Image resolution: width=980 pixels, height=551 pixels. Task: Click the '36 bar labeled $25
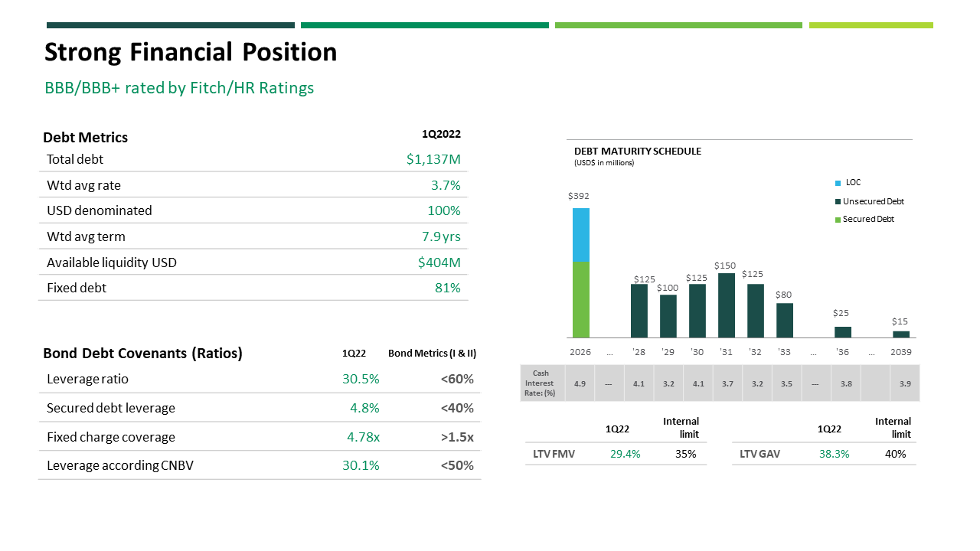pos(843,332)
